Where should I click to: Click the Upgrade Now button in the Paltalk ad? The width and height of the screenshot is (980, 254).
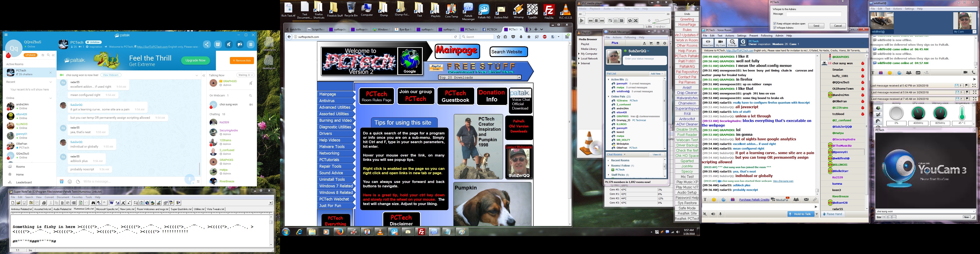[196, 61]
